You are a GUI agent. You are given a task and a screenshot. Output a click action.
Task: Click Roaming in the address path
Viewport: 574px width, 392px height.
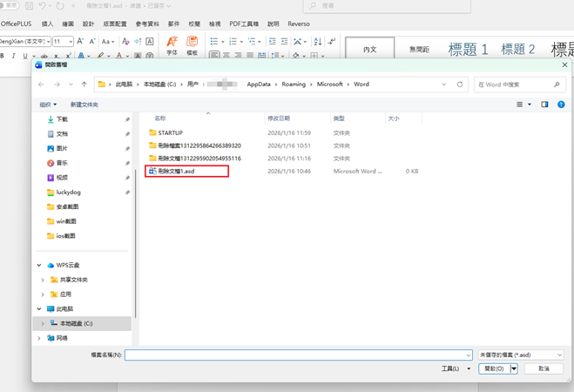(x=294, y=84)
